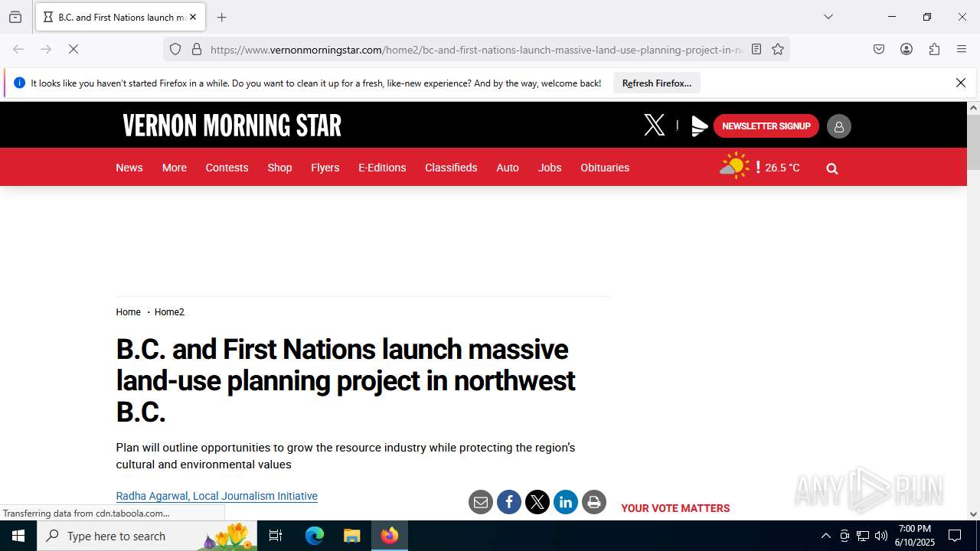Open site search magnifier icon
Image resolution: width=980 pixels, height=551 pixels.
pos(832,168)
